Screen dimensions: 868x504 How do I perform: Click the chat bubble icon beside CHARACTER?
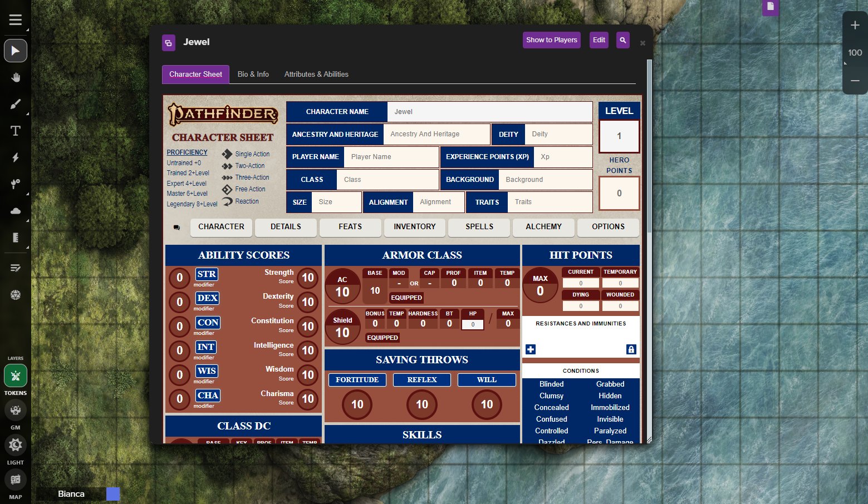point(176,228)
